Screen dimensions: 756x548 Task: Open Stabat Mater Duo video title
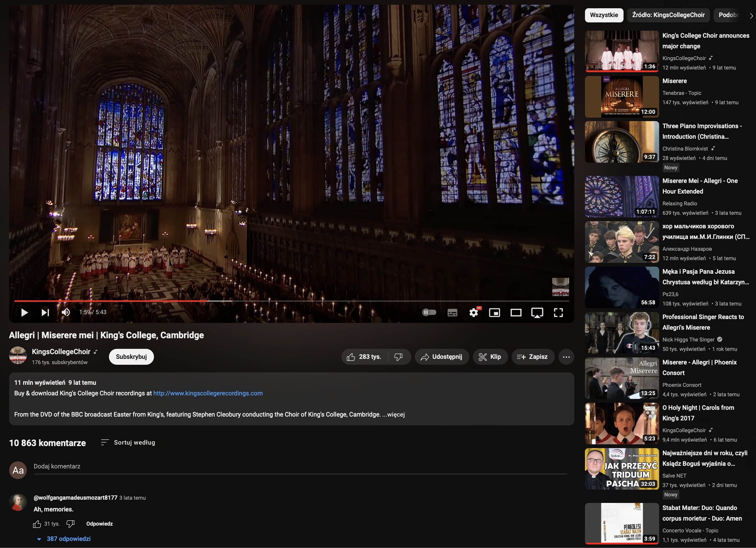coord(702,513)
